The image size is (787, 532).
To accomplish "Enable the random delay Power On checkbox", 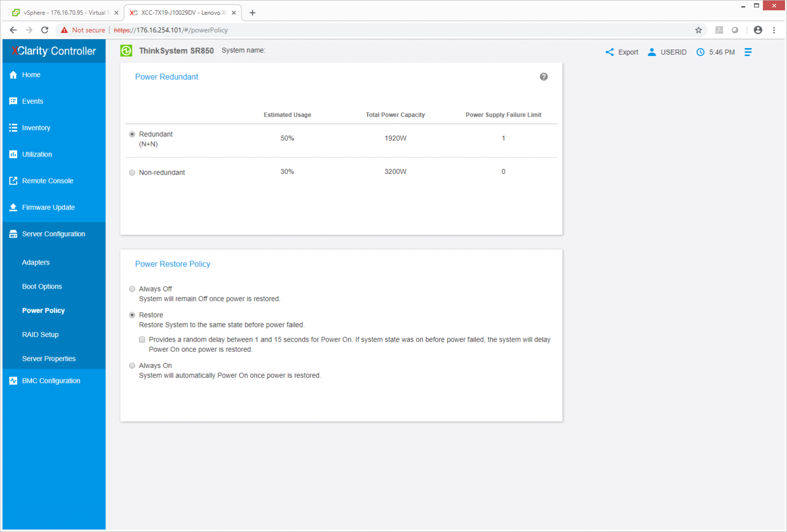I will coord(142,340).
